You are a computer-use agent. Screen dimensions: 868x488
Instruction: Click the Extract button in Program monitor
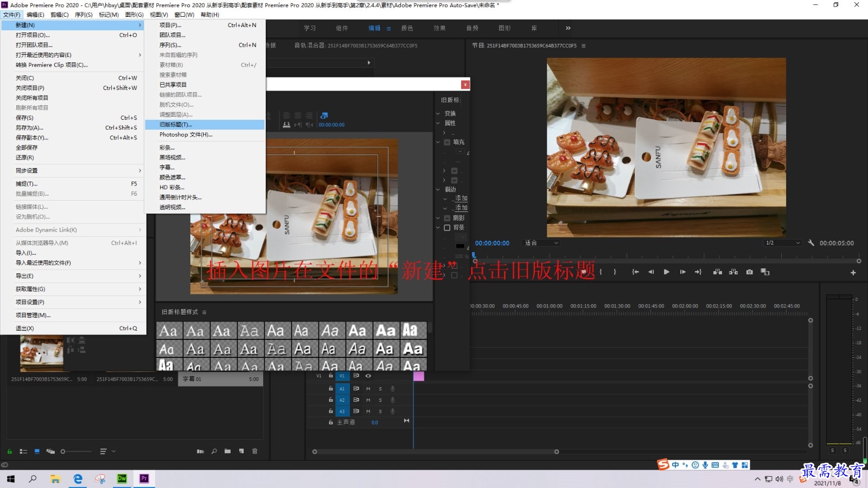(733, 272)
